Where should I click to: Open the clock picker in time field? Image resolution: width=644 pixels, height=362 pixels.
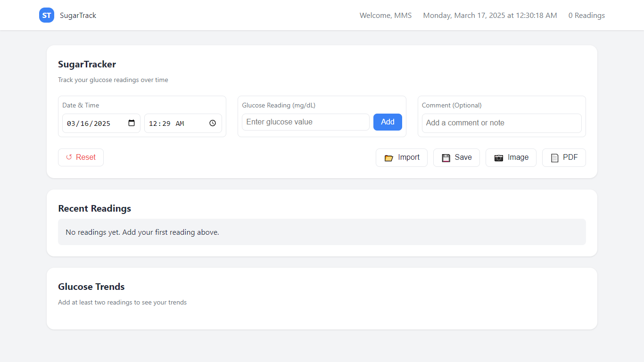213,123
